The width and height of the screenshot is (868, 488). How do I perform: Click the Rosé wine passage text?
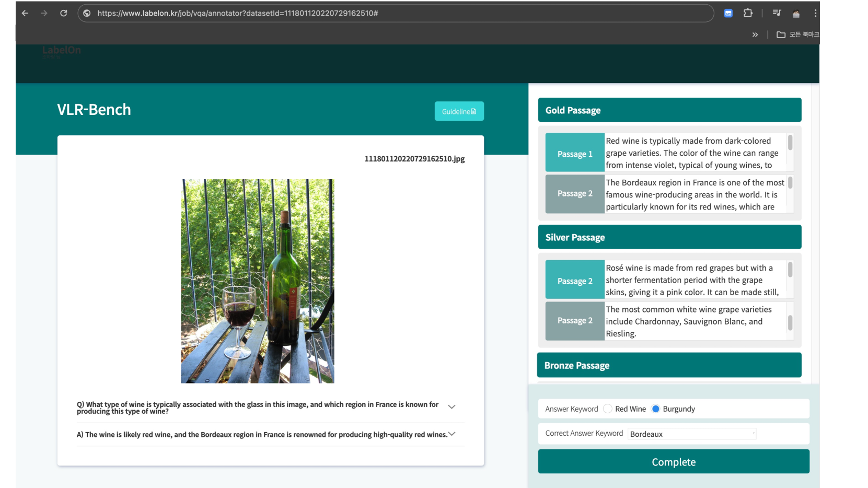click(695, 280)
